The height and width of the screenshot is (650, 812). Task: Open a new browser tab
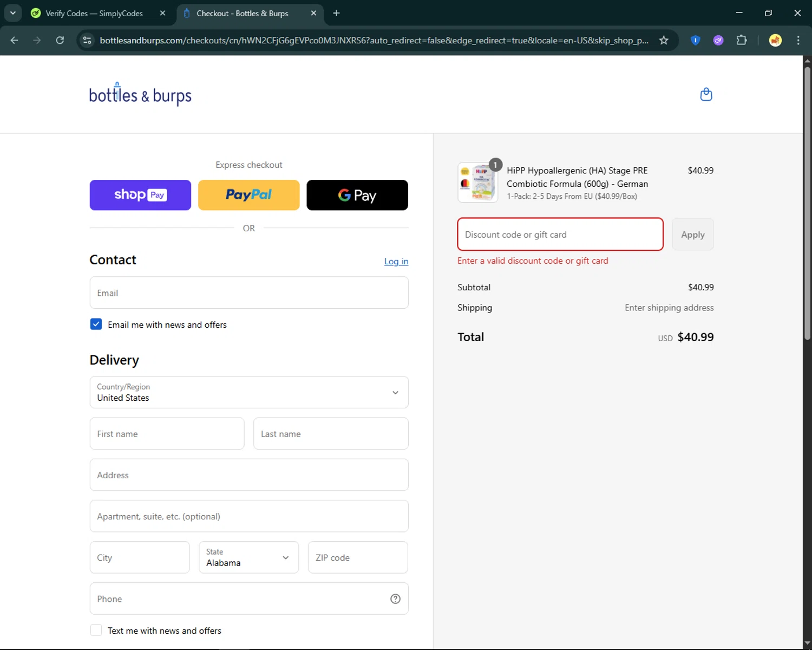tap(336, 13)
